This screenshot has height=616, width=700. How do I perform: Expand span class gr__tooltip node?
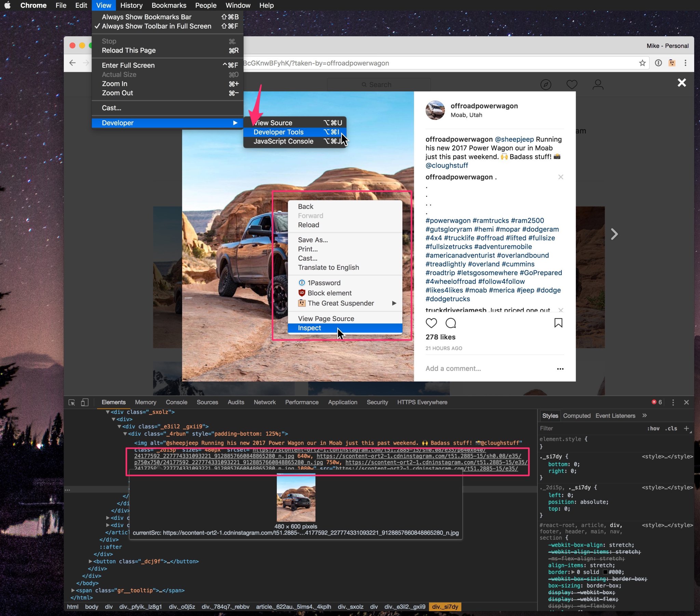73,590
